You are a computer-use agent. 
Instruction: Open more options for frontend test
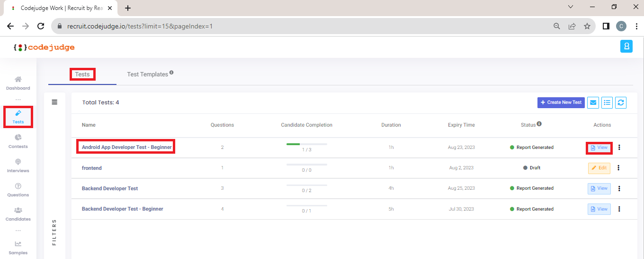(x=618, y=168)
